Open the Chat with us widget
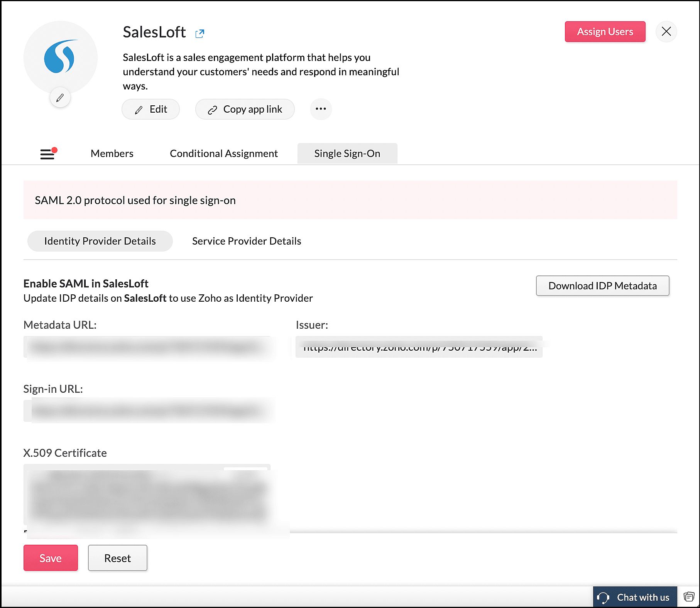This screenshot has height=608, width=700. (635, 597)
